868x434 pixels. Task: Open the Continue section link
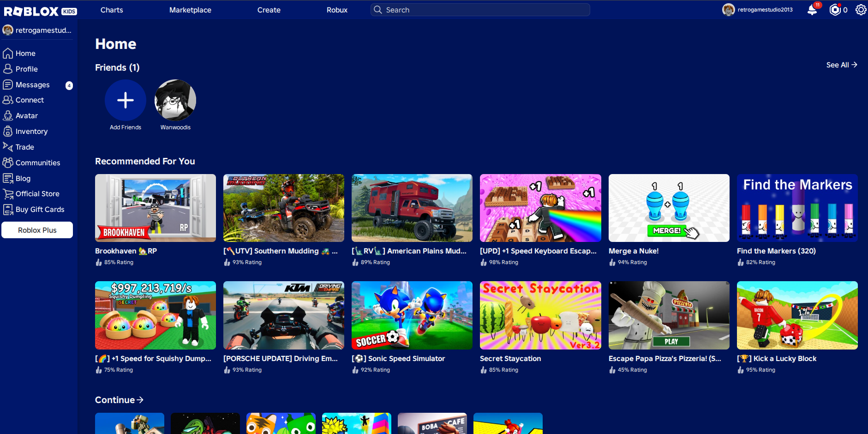[119, 400]
